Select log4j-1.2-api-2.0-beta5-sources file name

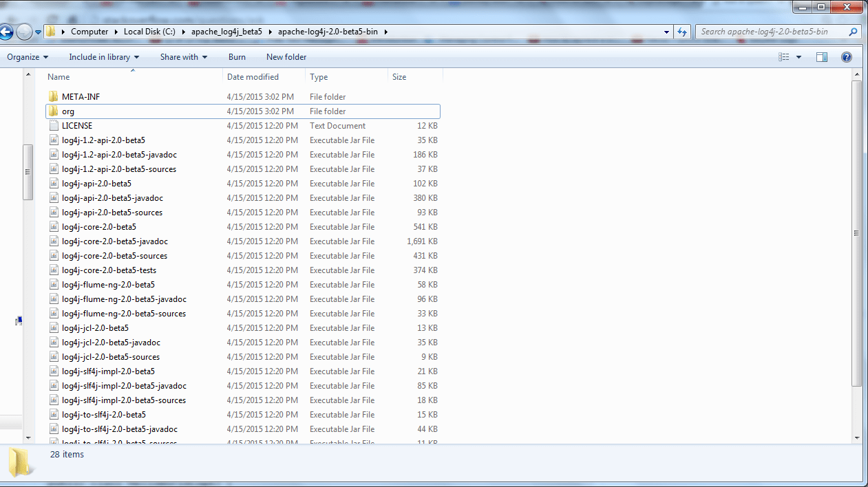119,169
